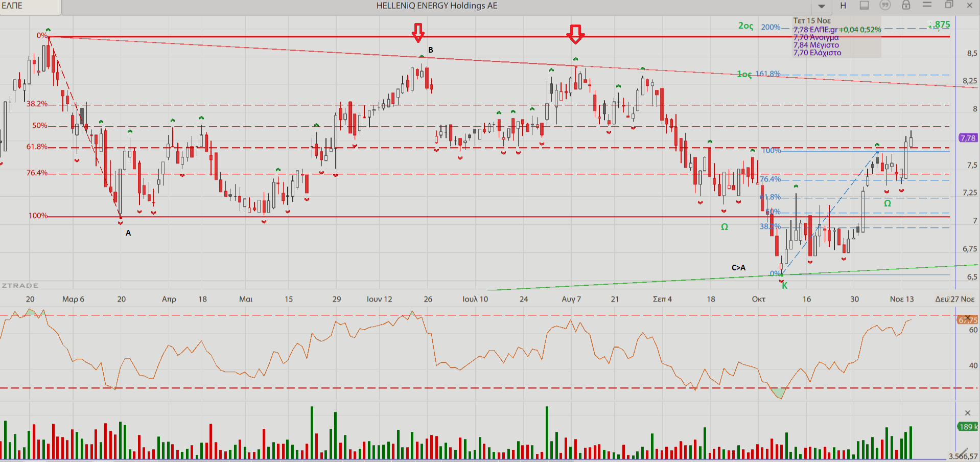Open the quote comments bubble icon
Viewport: 980px width, 462px height.
885,5
